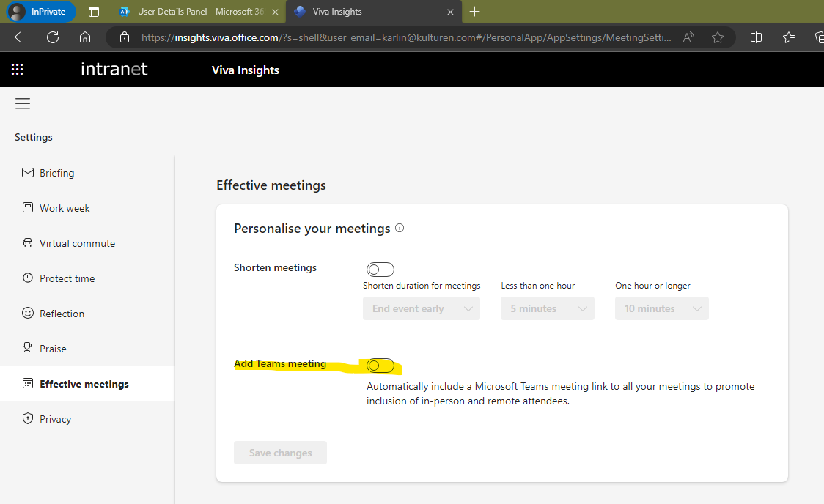Select Effective meetings in sidebar

[x=87, y=384]
